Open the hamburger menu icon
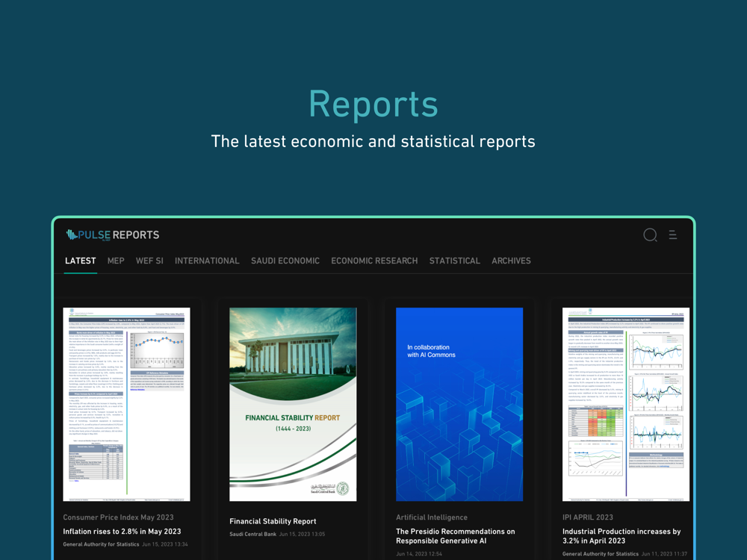Viewport: 747px width, 560px height. (x=673, y=234)
